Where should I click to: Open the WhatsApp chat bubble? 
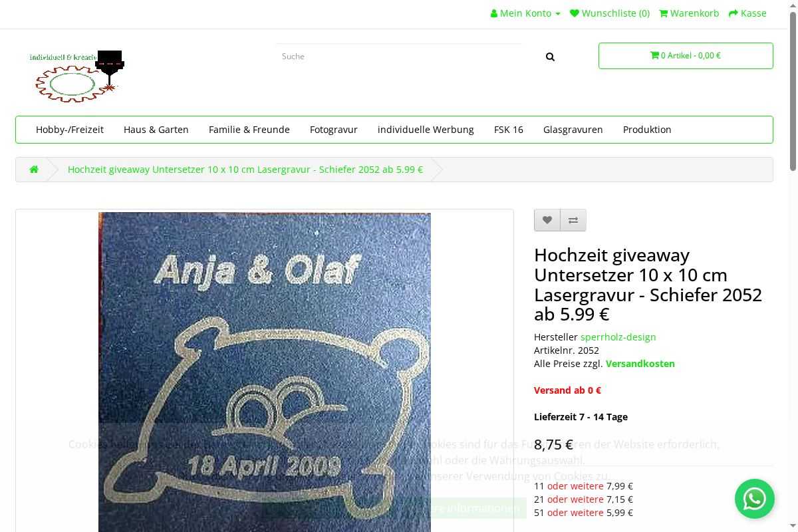point(755,499)
